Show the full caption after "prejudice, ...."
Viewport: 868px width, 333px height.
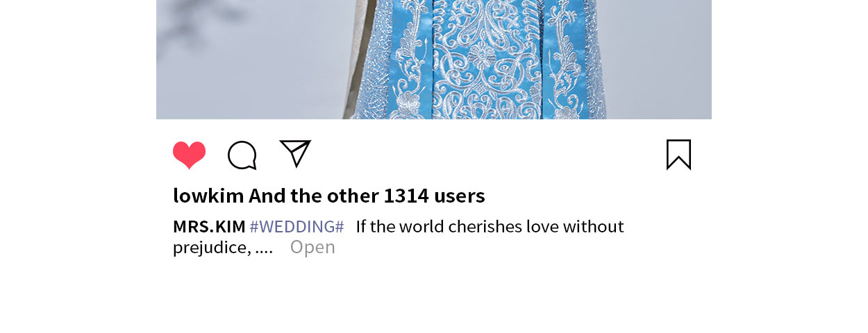(x=312, y=247)
